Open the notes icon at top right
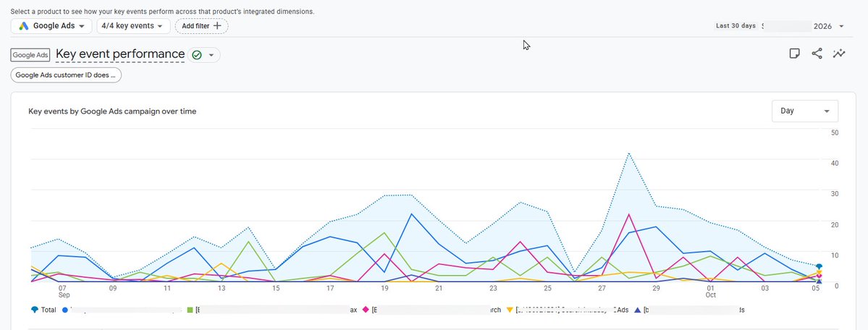Screen dimensions: 868x330 click(794, 54)
